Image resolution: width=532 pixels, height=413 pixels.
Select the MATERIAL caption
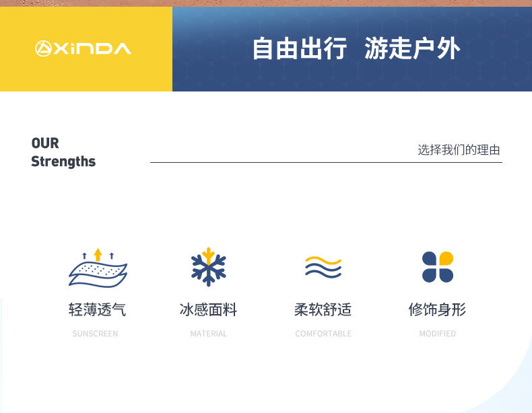point(209,334)
